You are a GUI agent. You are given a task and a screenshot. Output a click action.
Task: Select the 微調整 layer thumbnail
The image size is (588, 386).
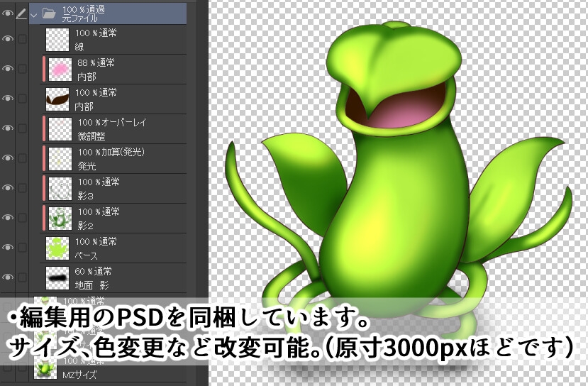point(60,129)
